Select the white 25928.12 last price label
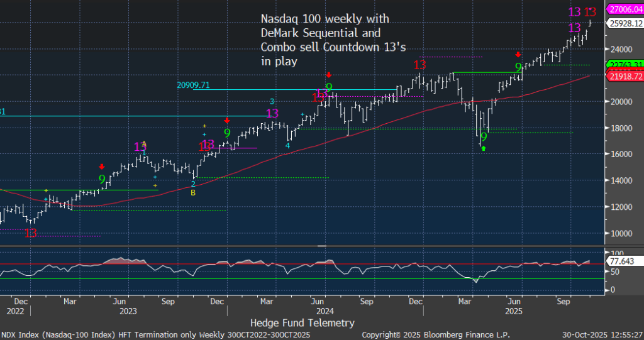The image size is (644, 340). (623, 23)
